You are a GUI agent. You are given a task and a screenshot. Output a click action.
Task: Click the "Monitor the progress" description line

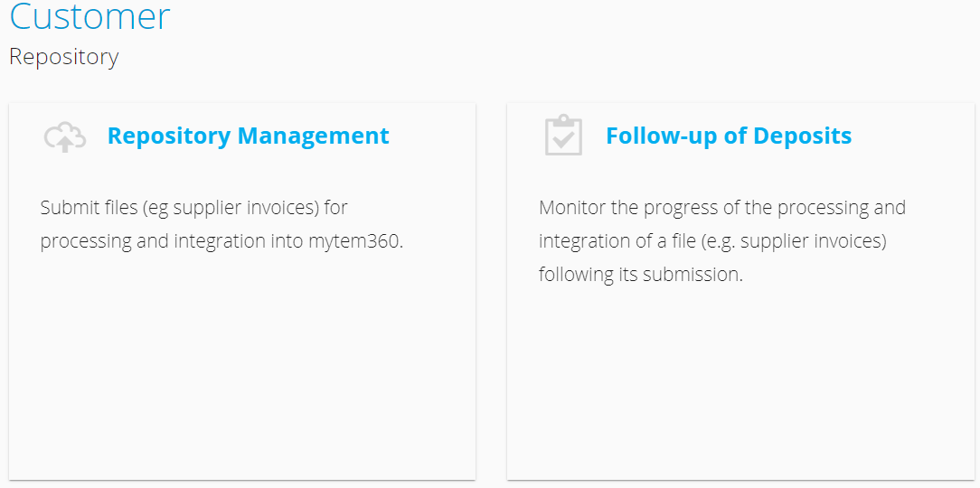(722, 208)
